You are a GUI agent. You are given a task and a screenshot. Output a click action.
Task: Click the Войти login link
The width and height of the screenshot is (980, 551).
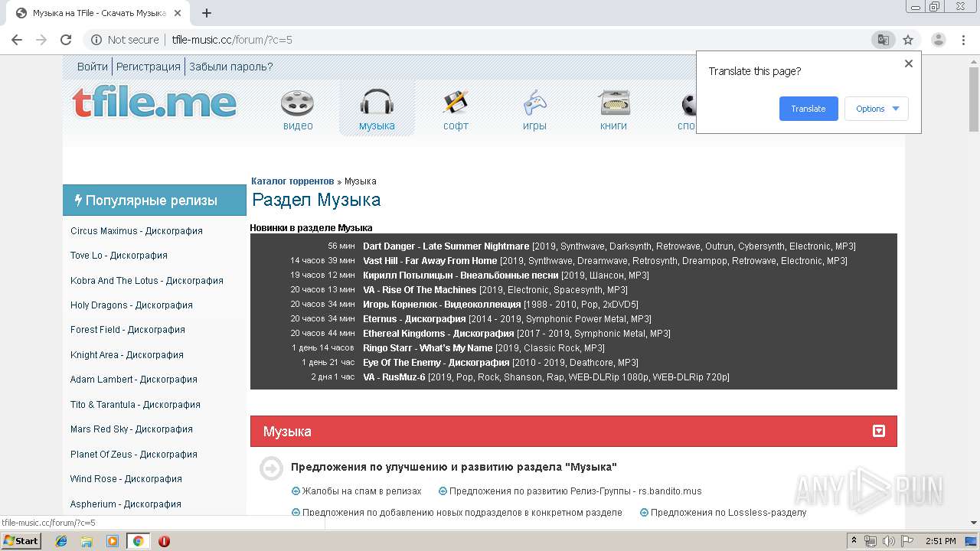tap(93, 67)
